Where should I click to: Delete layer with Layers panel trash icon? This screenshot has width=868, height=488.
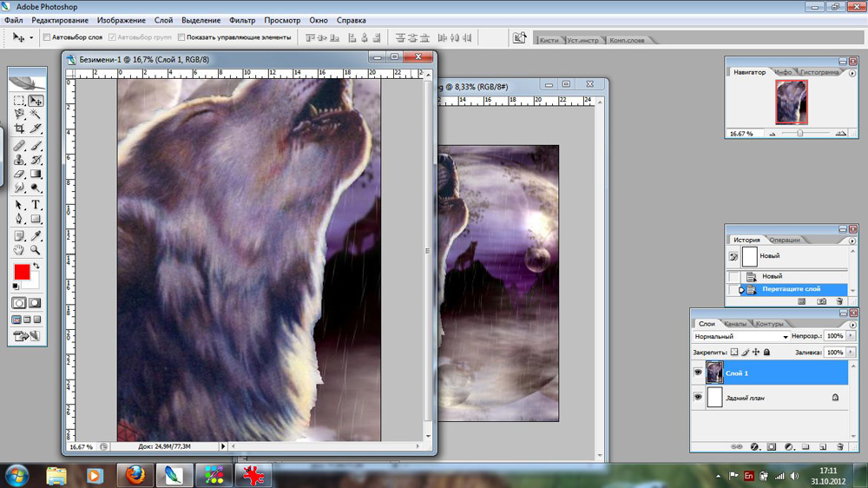(839, 446)
